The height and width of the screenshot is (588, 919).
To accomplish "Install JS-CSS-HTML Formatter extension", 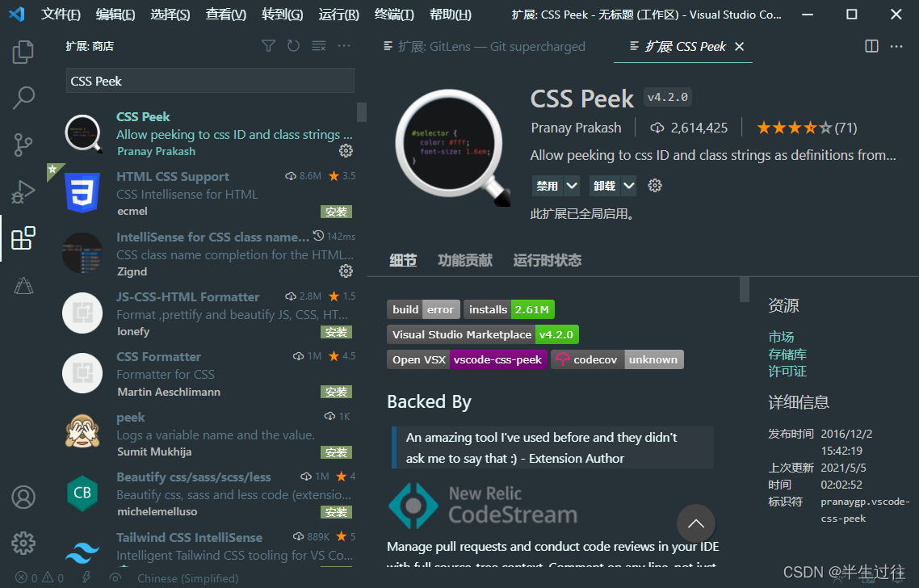I will tap(337, 333).
